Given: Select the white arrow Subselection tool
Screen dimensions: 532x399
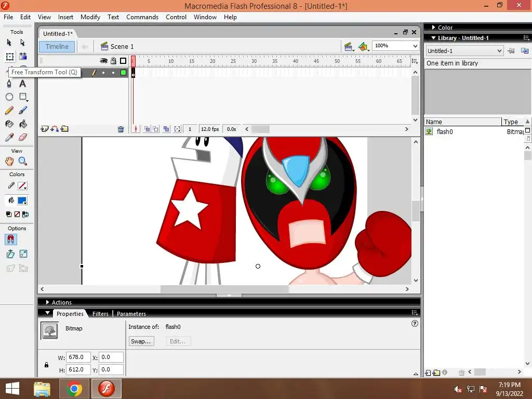Looking at the screenshot, I should coord(22,43).
